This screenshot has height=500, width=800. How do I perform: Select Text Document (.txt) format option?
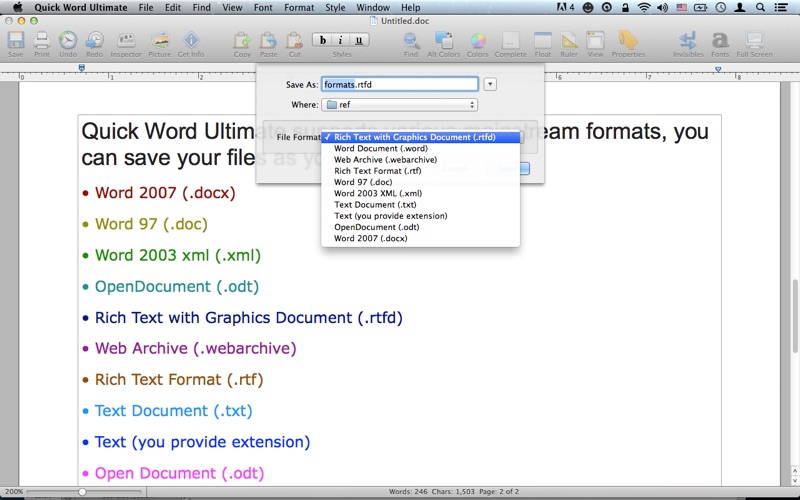[x=420, y=205]
